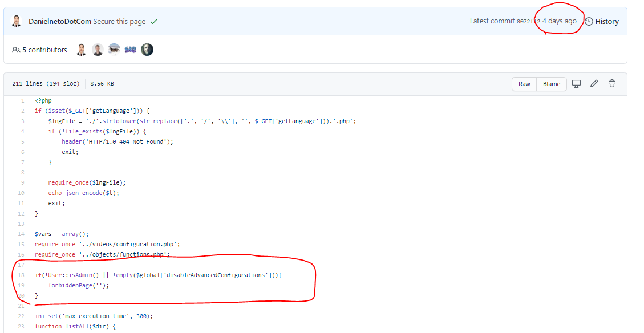Click the header 404 Not Found line
The width and height of the screenshot is (644, 333).
coord(118,141)
